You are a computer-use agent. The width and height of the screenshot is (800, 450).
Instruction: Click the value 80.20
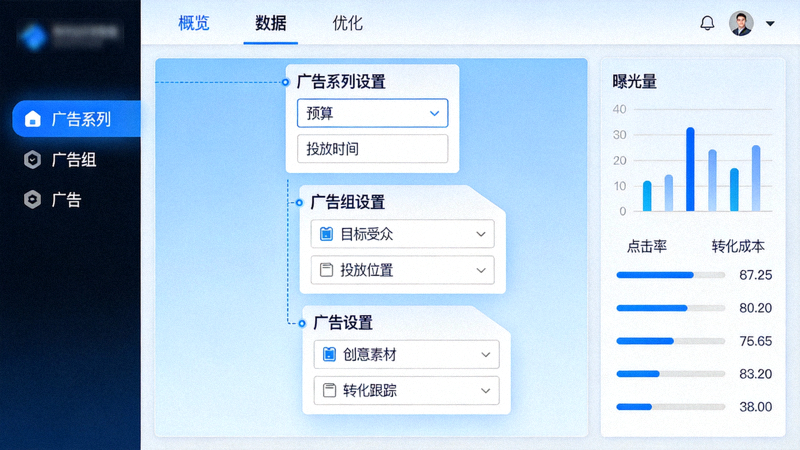756,308
